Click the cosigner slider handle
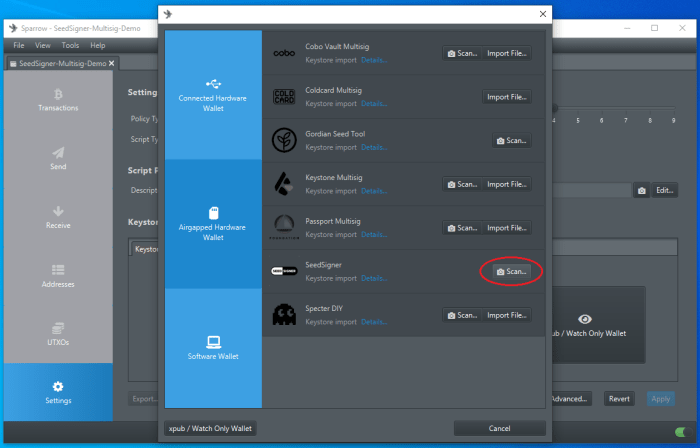The image size is (700, 448). (x=553, y=109)
